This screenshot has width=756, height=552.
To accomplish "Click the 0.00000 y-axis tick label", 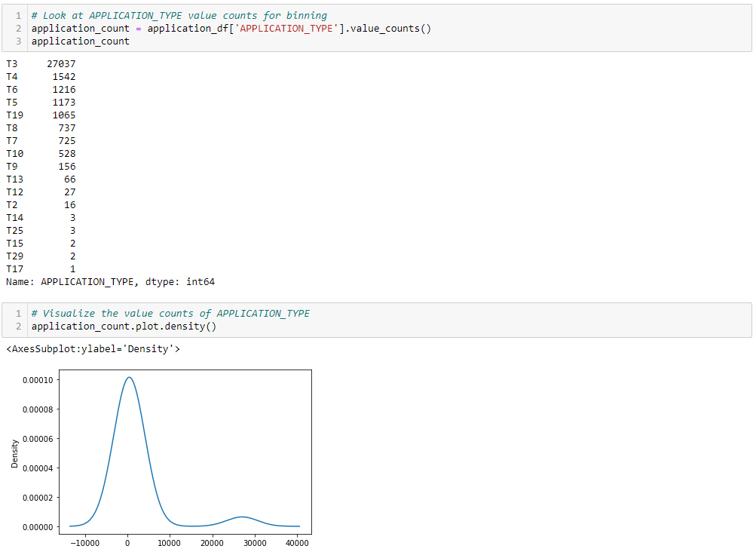I will point(38,527).
